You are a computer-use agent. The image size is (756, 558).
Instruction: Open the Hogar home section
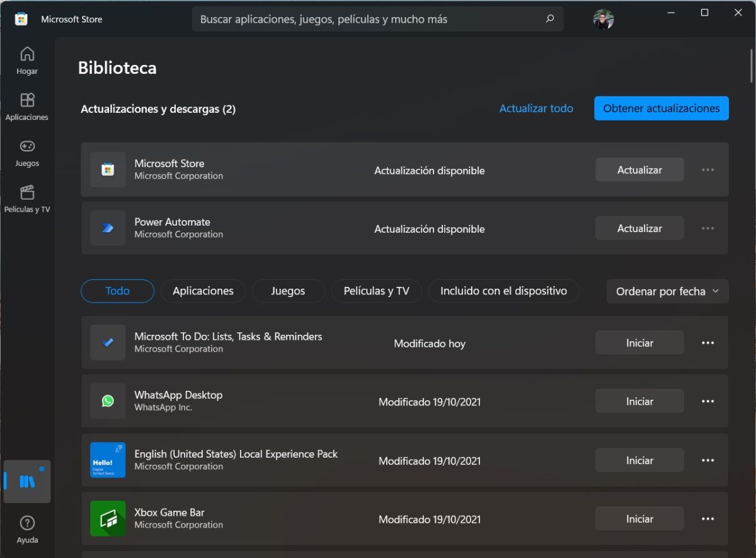tap(27, 61)
